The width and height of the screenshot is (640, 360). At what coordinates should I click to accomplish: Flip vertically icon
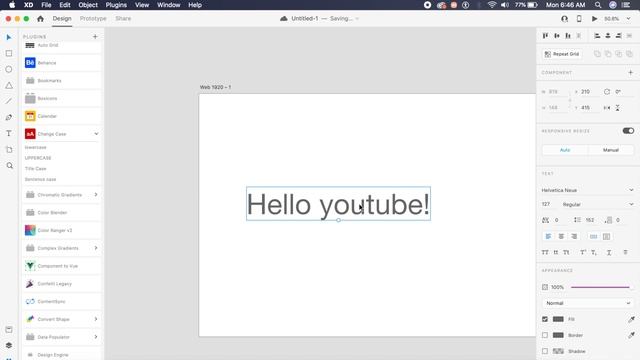[x=618, y=108]
